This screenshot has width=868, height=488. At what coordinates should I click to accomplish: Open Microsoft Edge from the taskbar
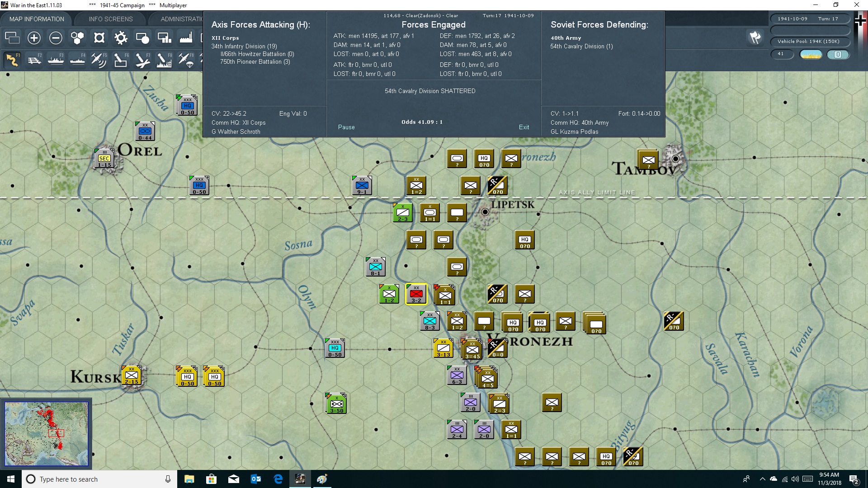click(x=278, y=479)
